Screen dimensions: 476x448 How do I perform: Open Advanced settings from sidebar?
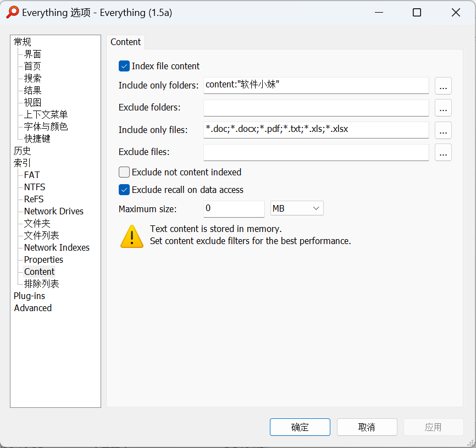[x=32, y=308]
